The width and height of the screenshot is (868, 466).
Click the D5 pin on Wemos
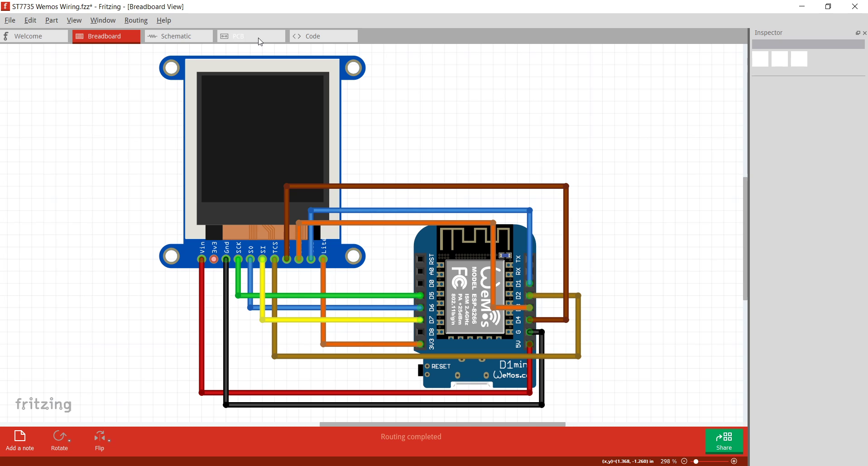(420, 296)
